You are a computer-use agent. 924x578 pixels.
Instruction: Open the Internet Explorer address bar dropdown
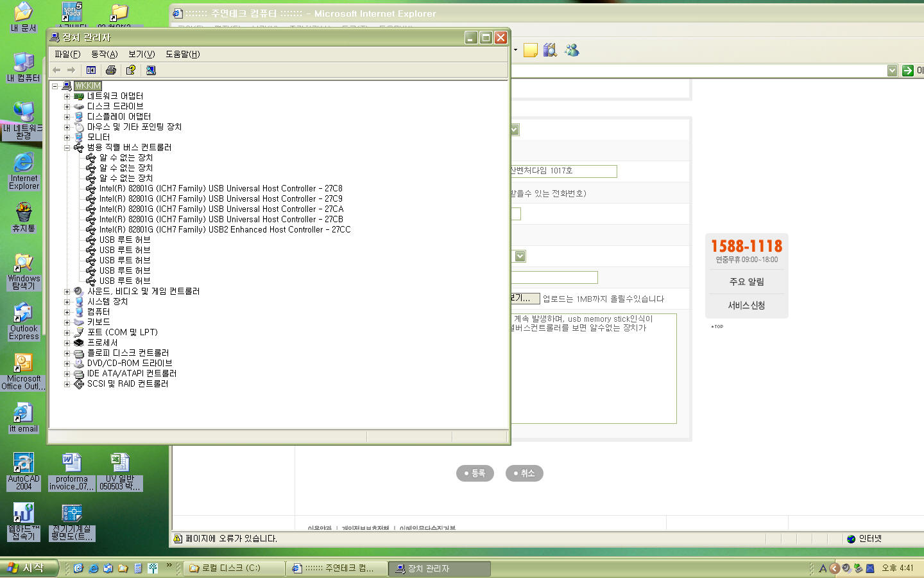tap(892, 71)
